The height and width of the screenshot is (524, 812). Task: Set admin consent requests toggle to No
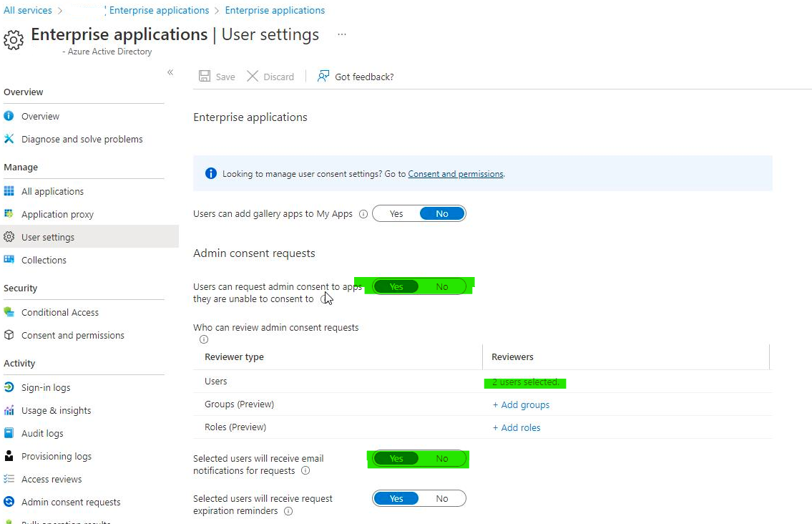tap(441, 286)
